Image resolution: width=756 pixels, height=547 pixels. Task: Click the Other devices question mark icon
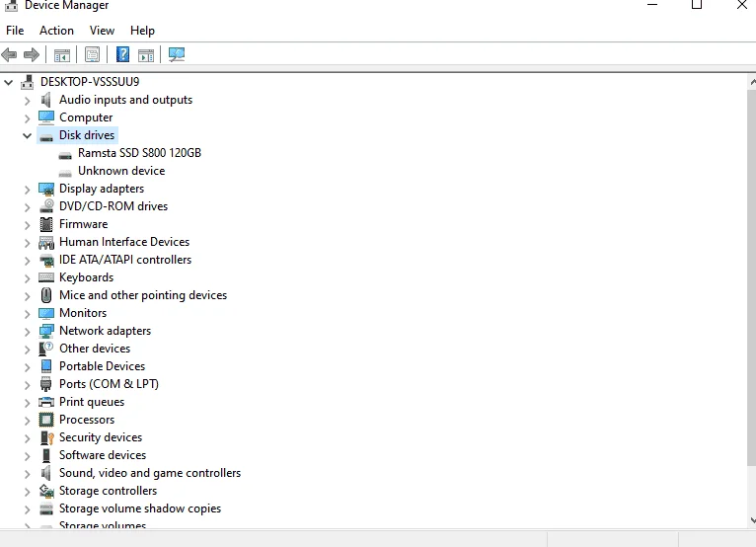click(46, 349)
